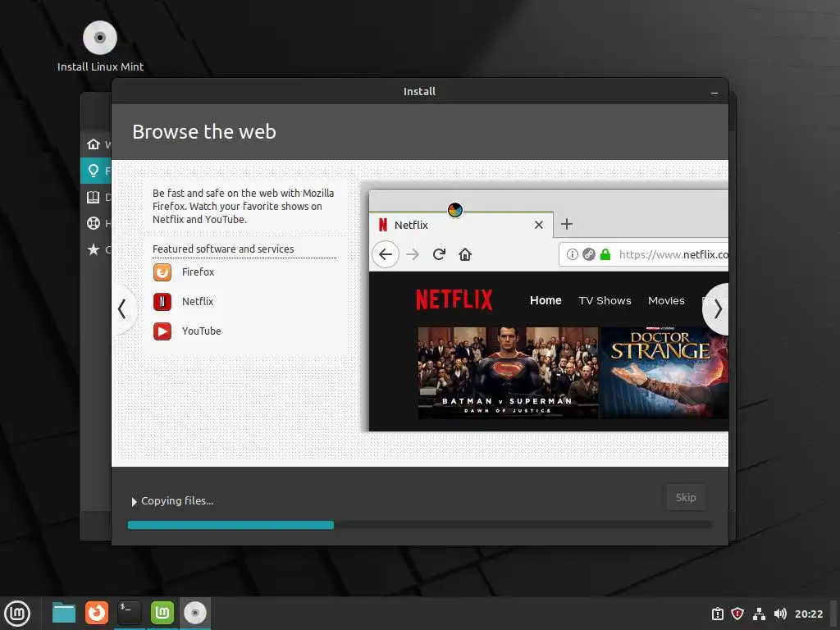Image resolution: width=840 pixels, height=630 pixels.
Task: Click the home icon in slideshow browser
Action: pyautogui.click(x=465, y=254)
